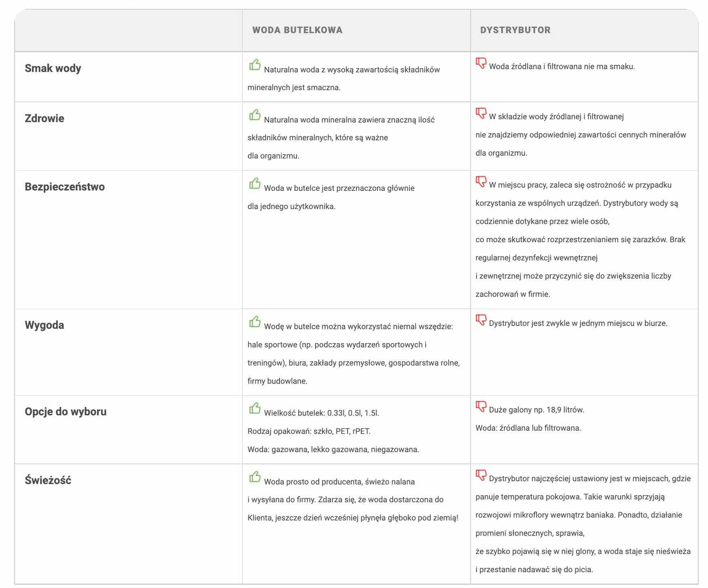Image resolution: width=708 pixels, height=588 pixels.
Task: Click the thumbs-up icon in Opcje do wyboru row
Action: 255,408
